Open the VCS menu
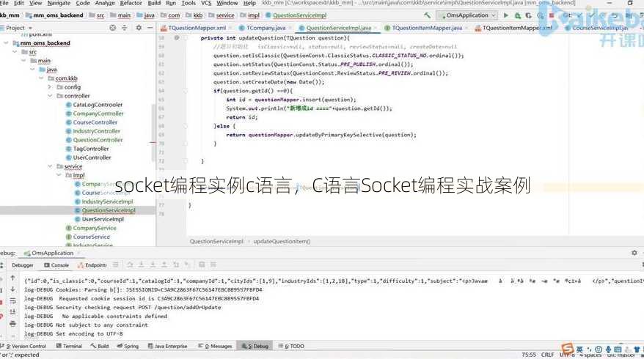644x359 pixels. (x=206, y=3)
